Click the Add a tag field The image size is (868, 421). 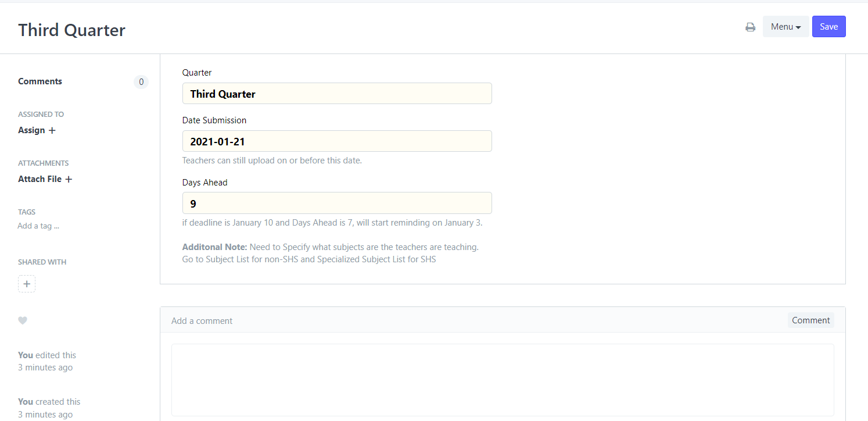pyautogui.click(x=38, y=226)
